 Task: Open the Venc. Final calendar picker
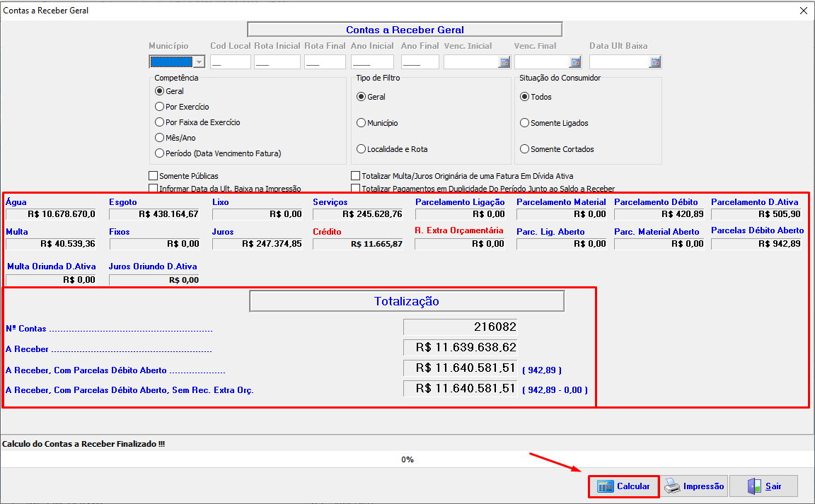574,62
